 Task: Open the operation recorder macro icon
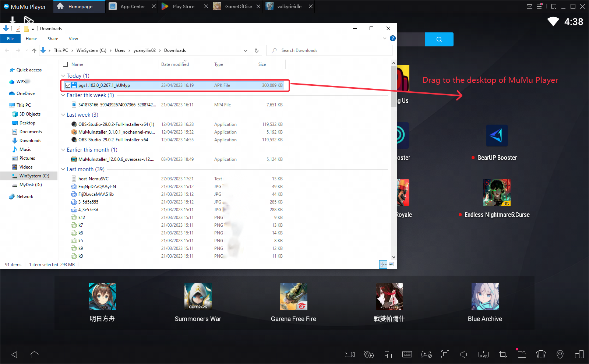[369, 354]
